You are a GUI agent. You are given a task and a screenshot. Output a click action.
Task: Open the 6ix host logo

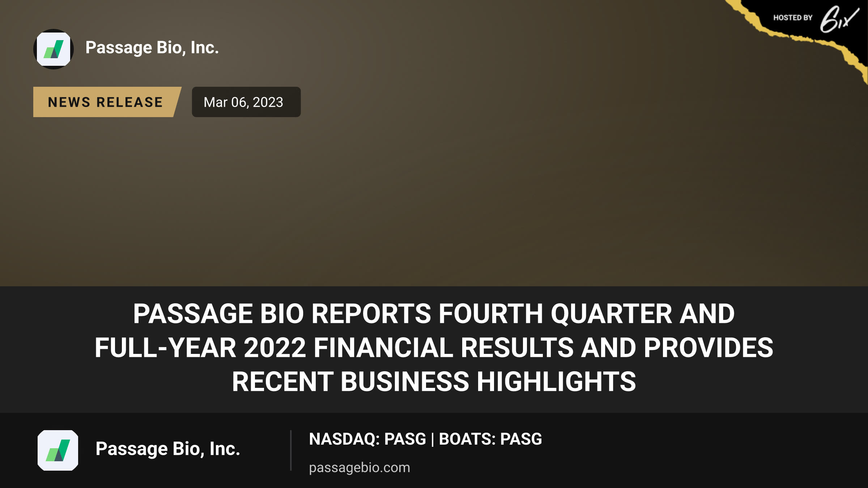(x=839, y=19)
